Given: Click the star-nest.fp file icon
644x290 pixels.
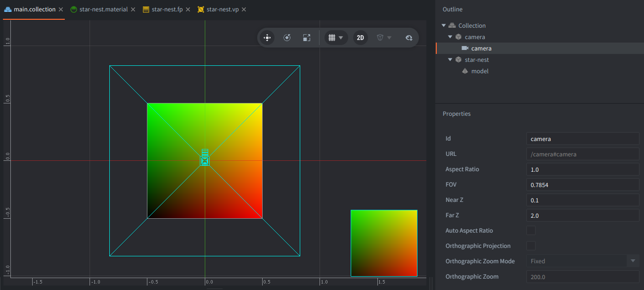Looking at the screenshot, I should [146, 9].
